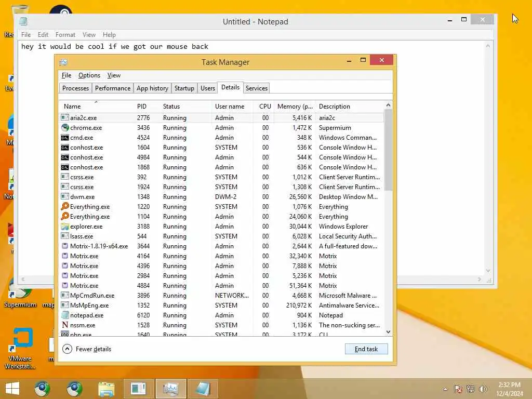Switch to Users tab
The height and width of the screenshot is (399, 532).
(x=208, y=88)
